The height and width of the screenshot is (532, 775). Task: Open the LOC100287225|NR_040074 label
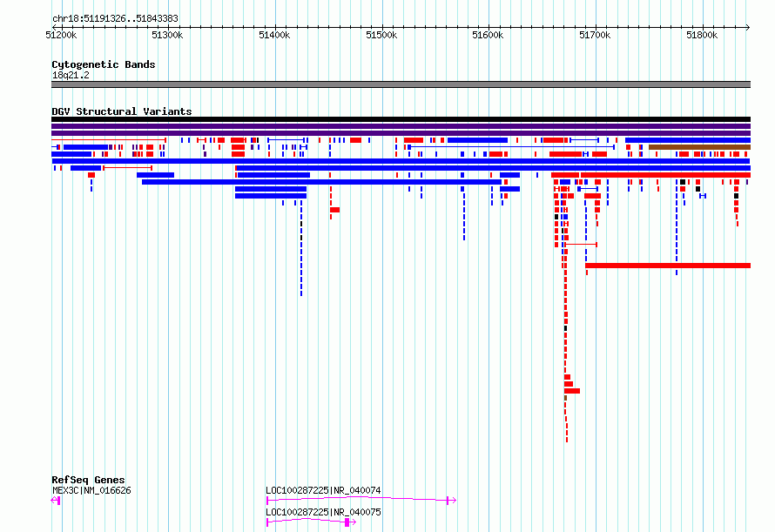pos(323,490)
